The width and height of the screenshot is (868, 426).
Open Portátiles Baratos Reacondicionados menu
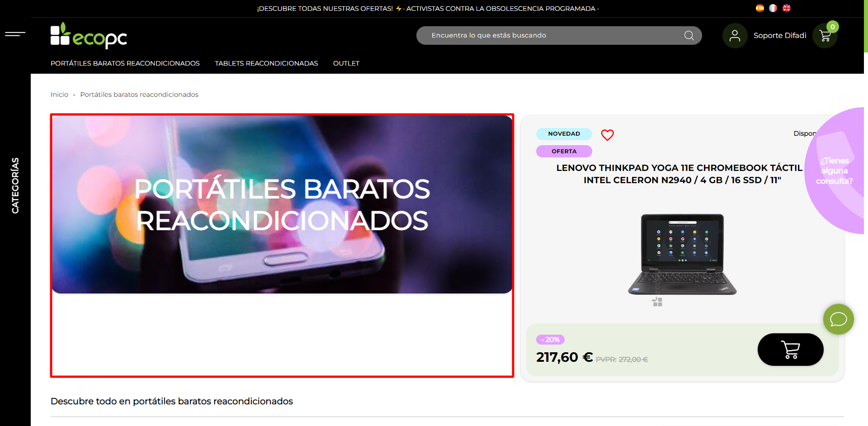125,63
